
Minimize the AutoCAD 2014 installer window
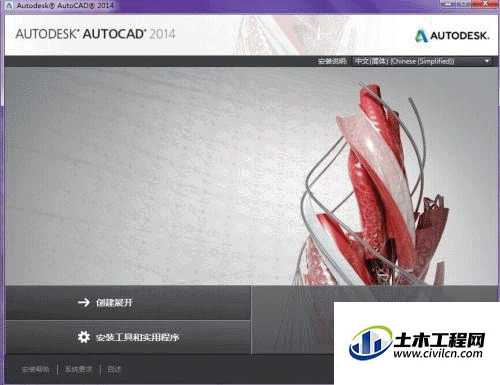tap(448, 4)
